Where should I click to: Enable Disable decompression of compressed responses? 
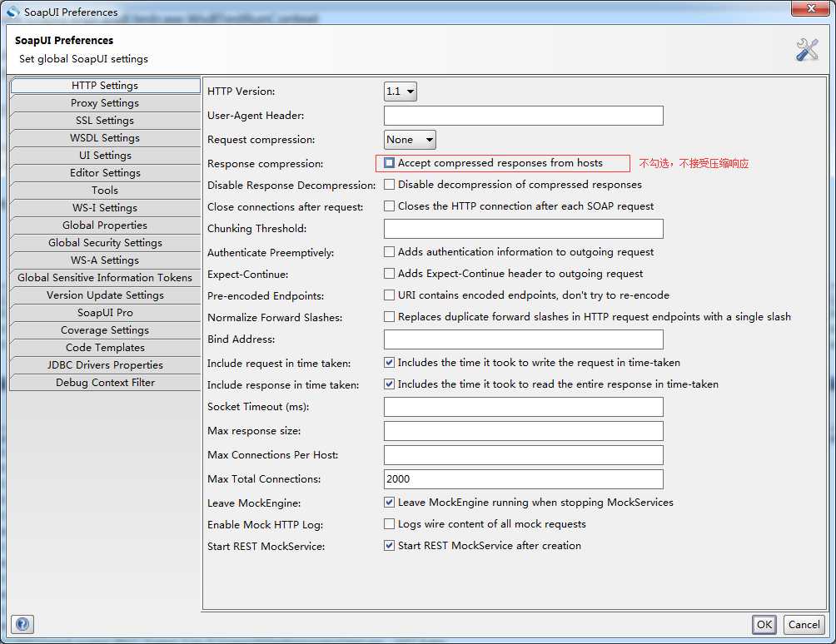pyautogui.click(x=389, y=185)
